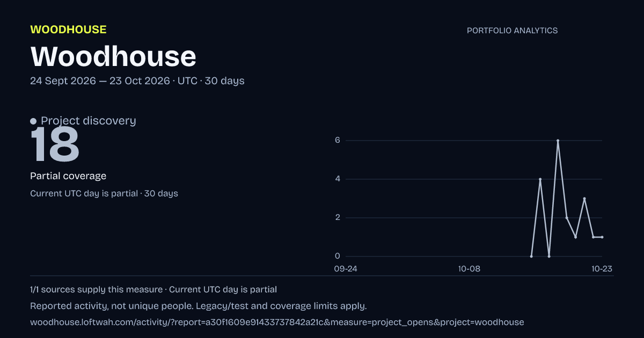Click the last chart data point at 10-23
The image size is (644, 338).
point(602,237)
